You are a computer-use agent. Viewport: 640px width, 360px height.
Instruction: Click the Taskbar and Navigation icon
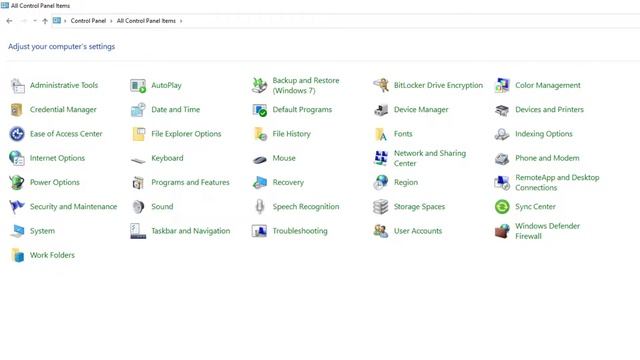tap(138, 231)
